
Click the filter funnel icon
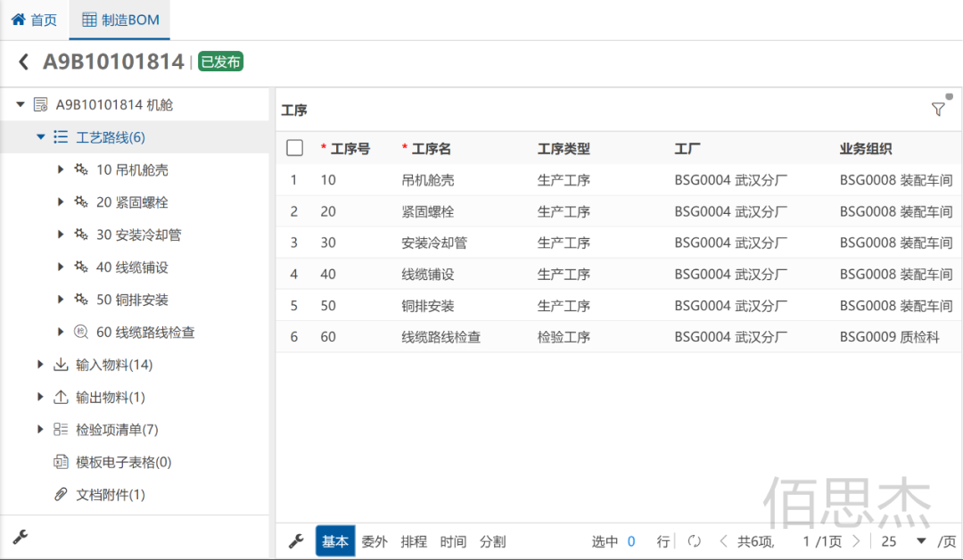click(x=938, y=109)
